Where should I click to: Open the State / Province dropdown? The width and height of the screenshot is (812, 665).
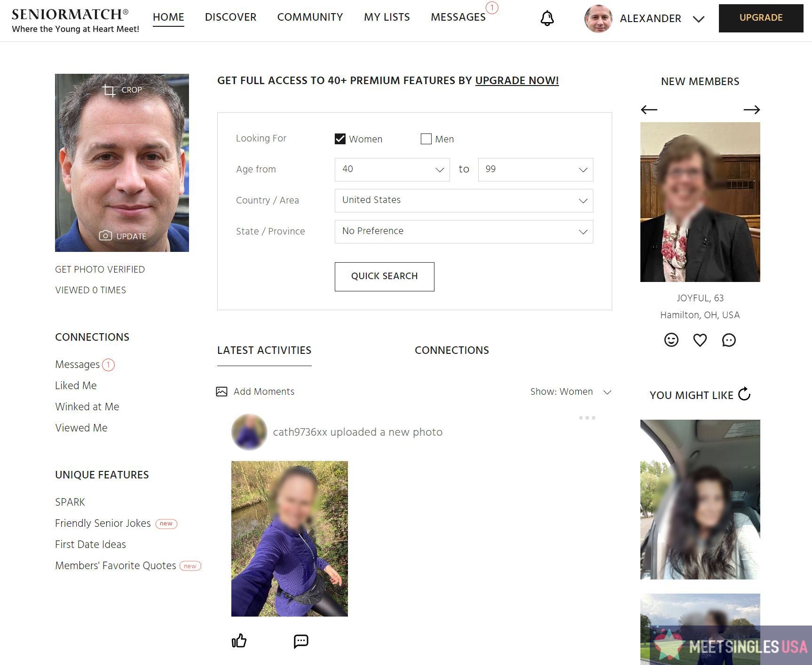[x=464, y=232]
